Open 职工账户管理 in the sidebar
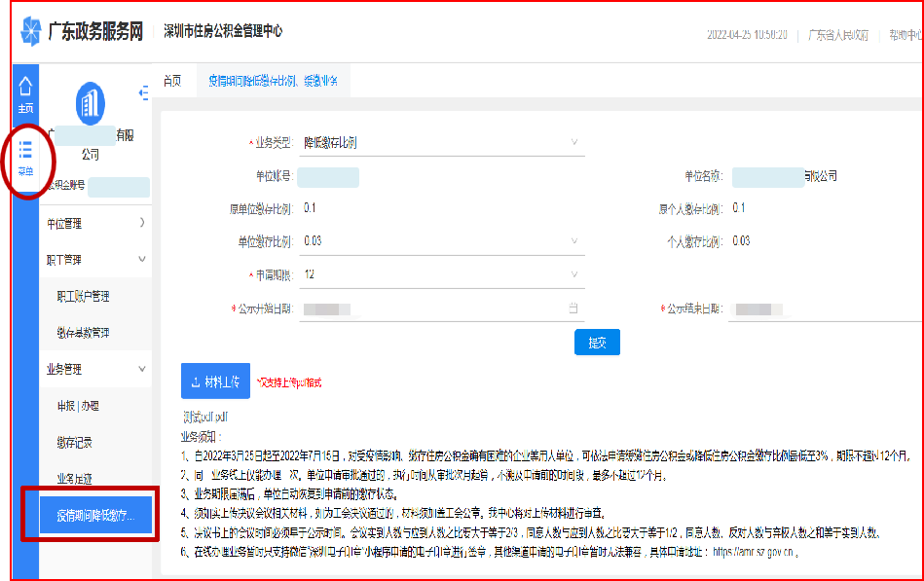924x581 pixels. point(84,297)
